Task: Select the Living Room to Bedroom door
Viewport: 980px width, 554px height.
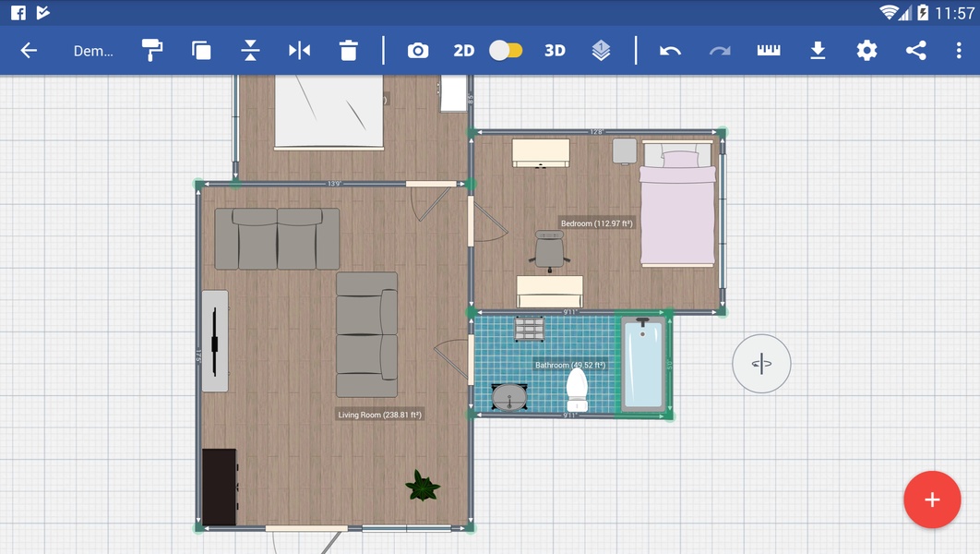Action: click(487, 222)
